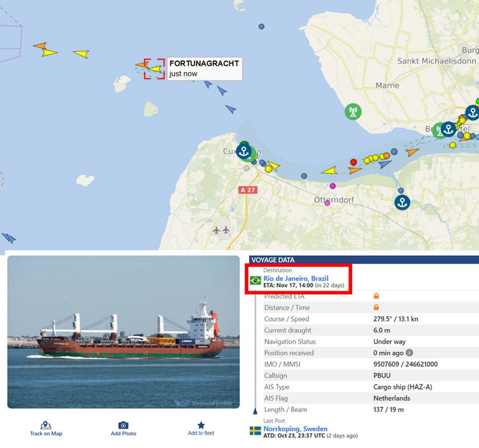Click the Distance / Time lock icon

[376, 307]
